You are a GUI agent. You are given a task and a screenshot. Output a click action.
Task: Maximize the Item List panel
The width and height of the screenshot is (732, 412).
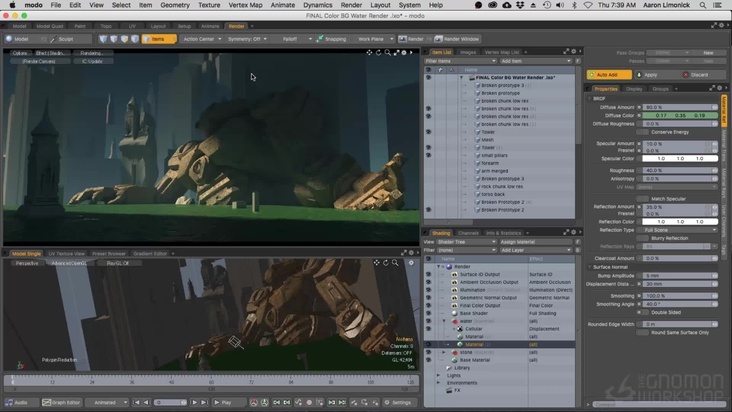[566, 52]
